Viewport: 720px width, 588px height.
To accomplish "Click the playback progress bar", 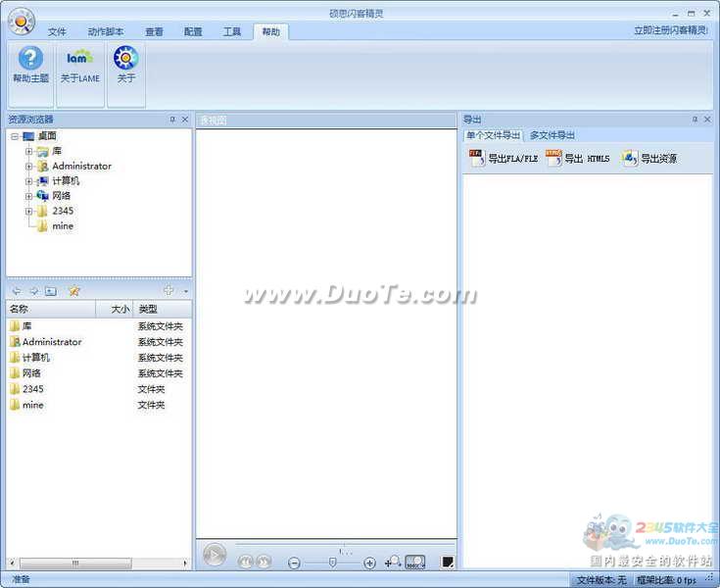I will coord(345,544).
